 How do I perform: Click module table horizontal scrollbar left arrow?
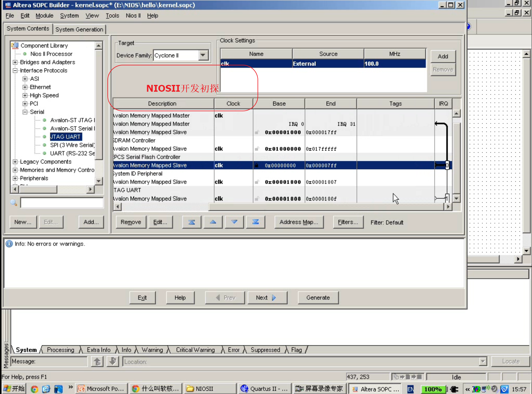click(118, 207)
